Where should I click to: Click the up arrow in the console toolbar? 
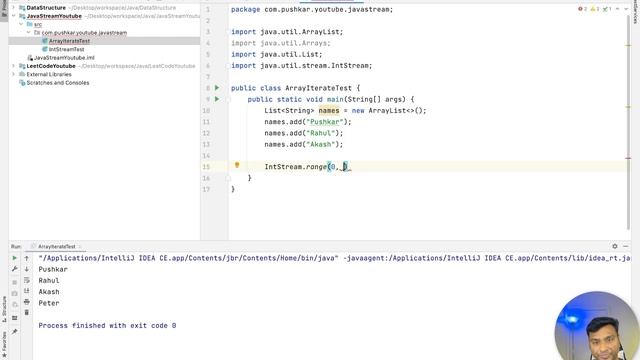pos(27,258)
